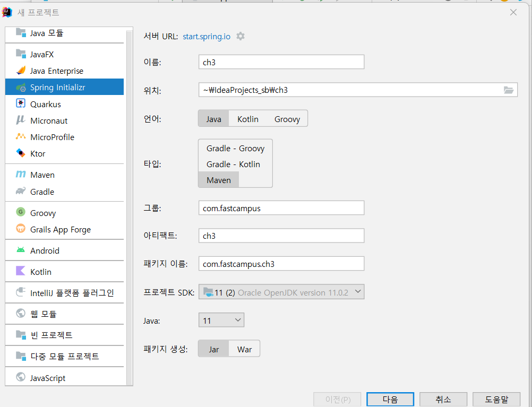Click the JavaFX folder icon
Screen dimensions: 532x407
[x=21, y=54]
